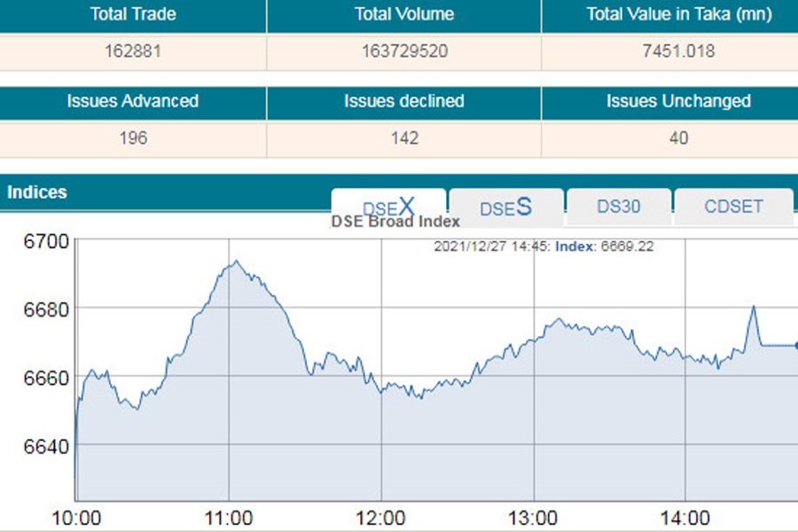Select the Issues declined header cell

tap(404, 101)
